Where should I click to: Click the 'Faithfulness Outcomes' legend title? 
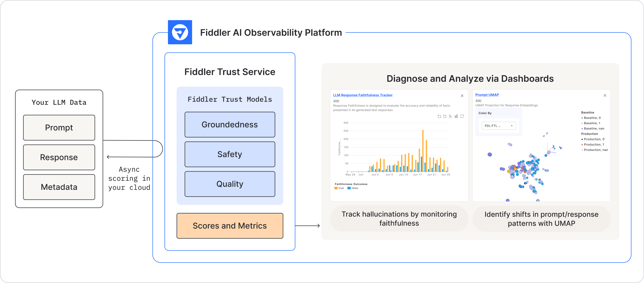(351, 184)
